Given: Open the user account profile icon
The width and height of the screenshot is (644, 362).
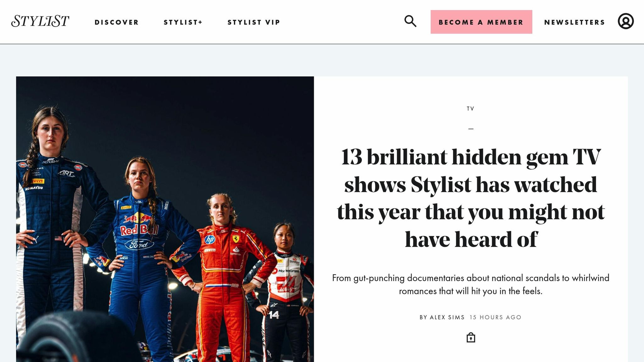Looking at the screenshot, I should click(x=626, y=21).
